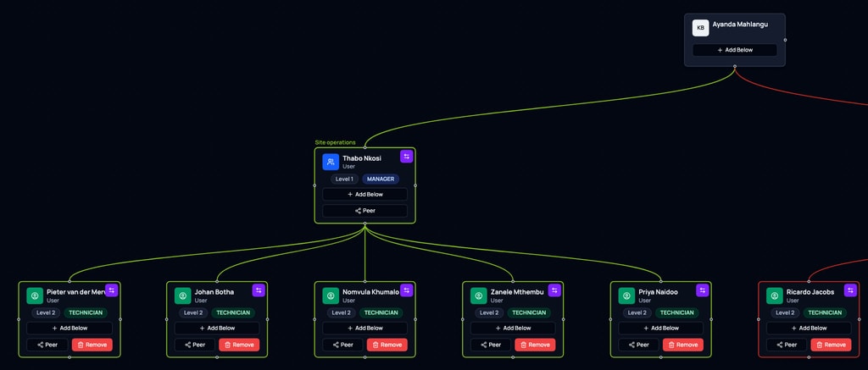Add a node below Zanele Mthembu

tap(513, 328)
